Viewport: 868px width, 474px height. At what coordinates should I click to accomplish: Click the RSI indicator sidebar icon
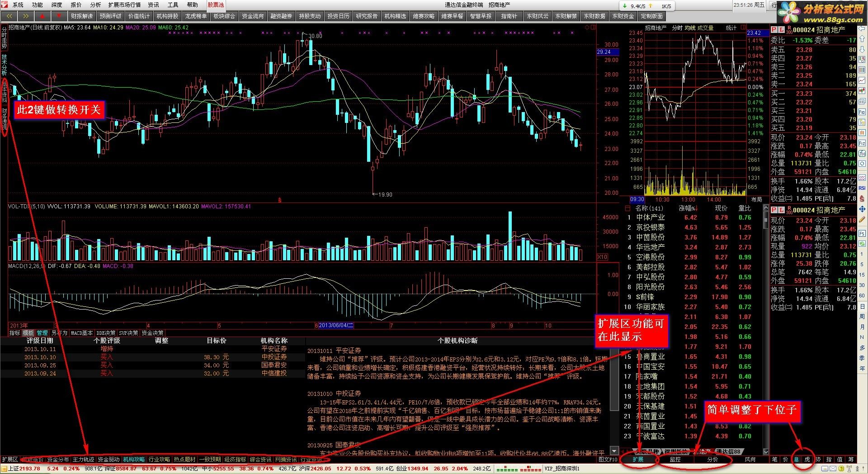(x=862, y=188)
